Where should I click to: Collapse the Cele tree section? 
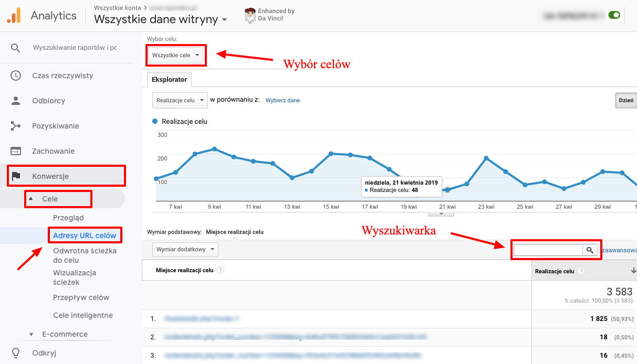click(x=30, y=199)
